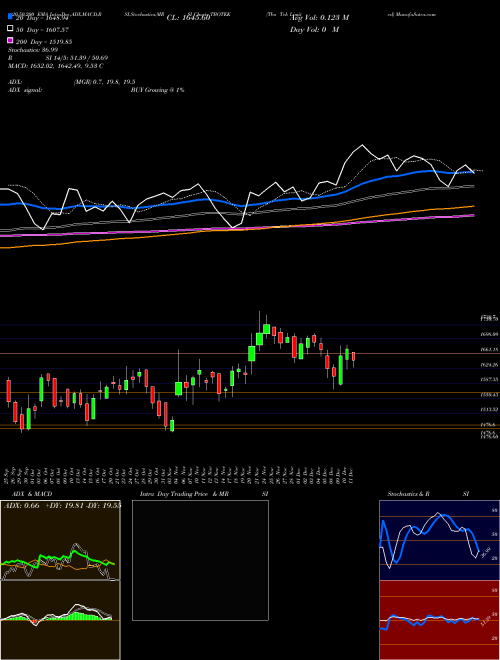Click the 'ADX & MACD' panel heading

tap(32, 494)
